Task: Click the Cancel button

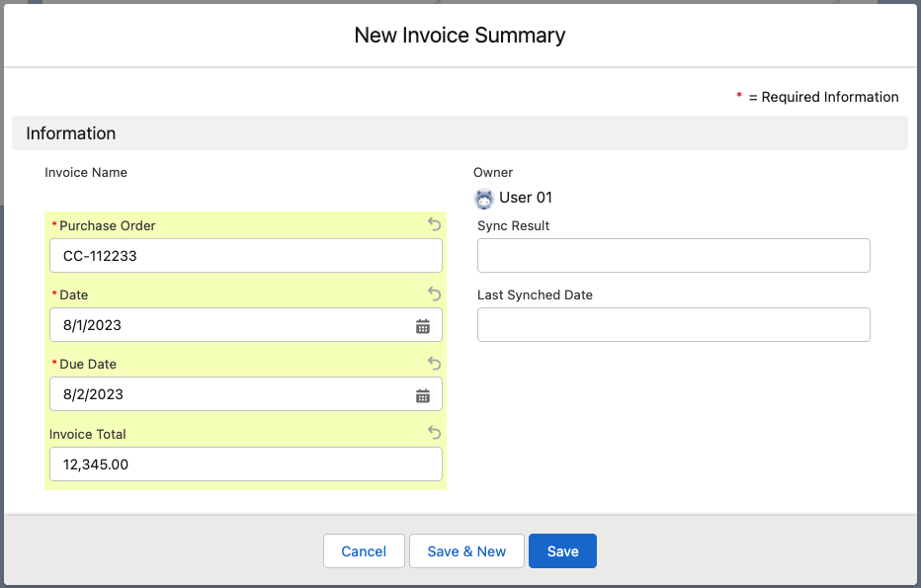Action: (364, 551)
